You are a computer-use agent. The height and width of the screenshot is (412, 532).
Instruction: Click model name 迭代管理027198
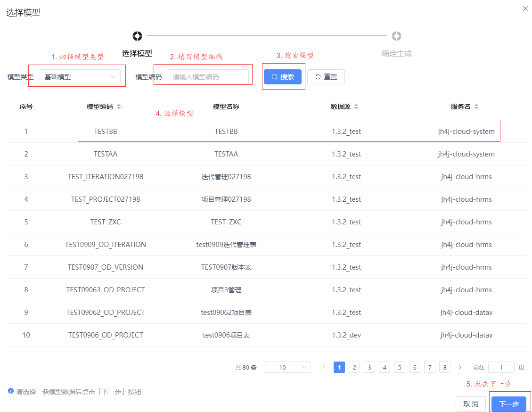click(x=226, y=176)
